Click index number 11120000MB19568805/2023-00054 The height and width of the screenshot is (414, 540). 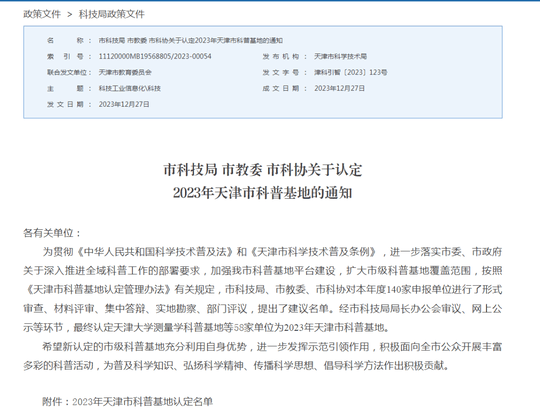click(155, 56)
